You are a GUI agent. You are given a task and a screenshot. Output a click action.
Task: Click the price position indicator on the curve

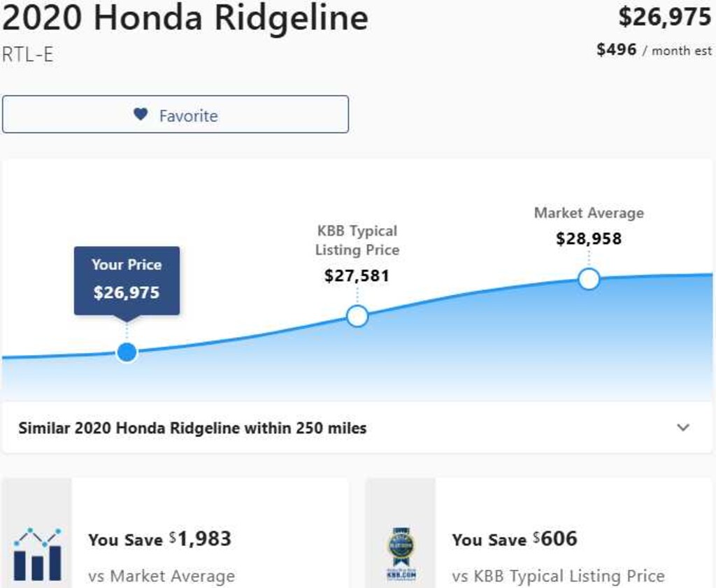coord(127,352)
